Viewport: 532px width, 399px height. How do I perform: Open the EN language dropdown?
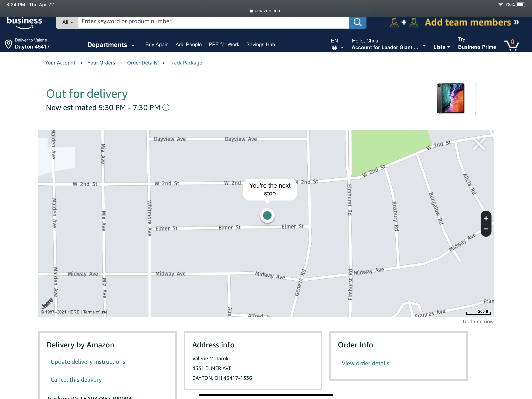(x=337, y=44)
